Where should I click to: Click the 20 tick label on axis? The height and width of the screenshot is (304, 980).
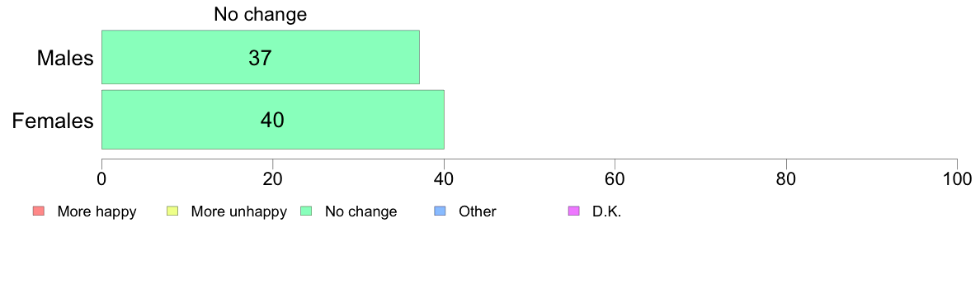point(273,178)
